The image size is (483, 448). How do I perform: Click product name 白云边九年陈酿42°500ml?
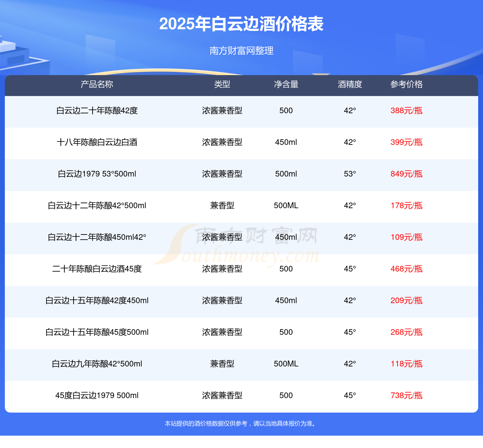point(97,364)
